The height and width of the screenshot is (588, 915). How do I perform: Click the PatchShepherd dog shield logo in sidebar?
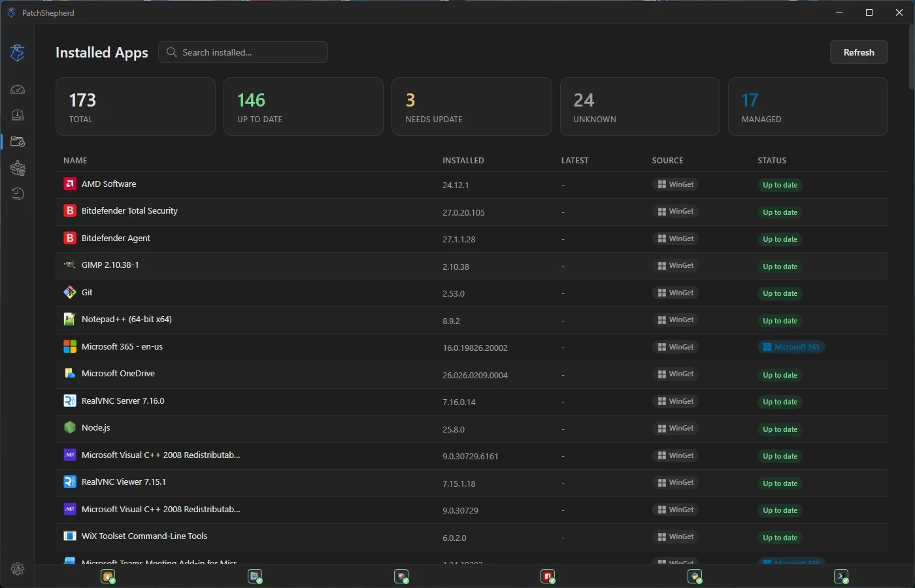point(18,52)
